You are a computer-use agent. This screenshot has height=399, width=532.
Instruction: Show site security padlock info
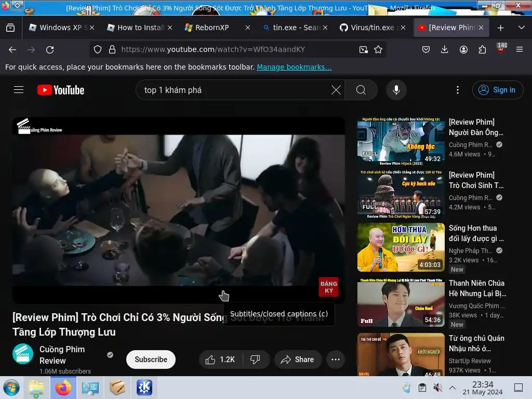point(112,49)
